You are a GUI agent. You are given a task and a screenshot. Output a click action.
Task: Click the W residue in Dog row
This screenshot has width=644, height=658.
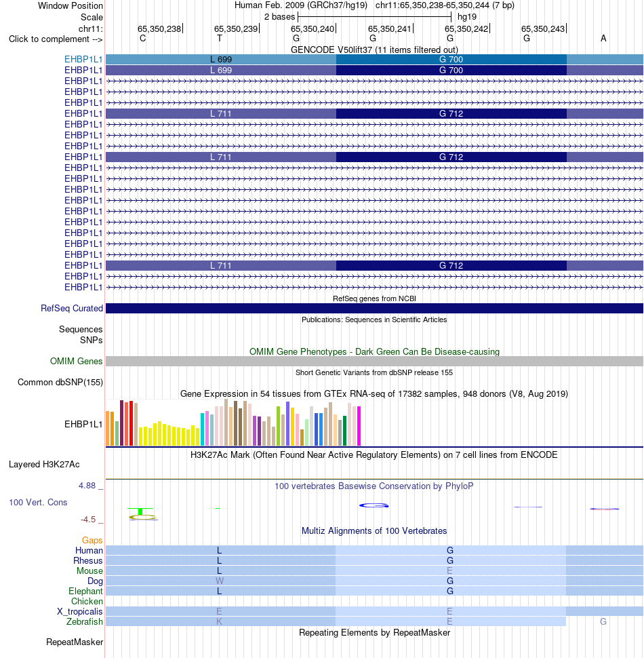click(219, 581)
